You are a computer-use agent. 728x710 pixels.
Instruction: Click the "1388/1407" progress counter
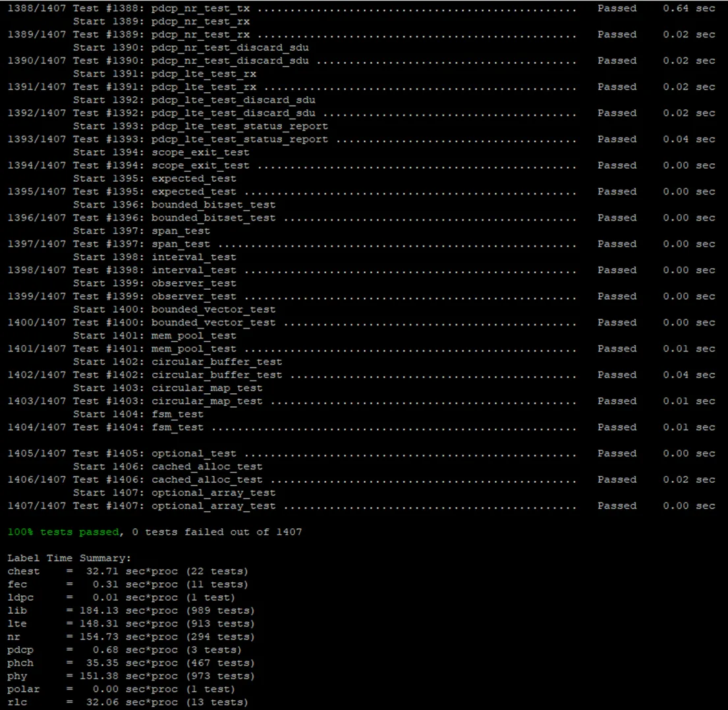coord(37,9)
